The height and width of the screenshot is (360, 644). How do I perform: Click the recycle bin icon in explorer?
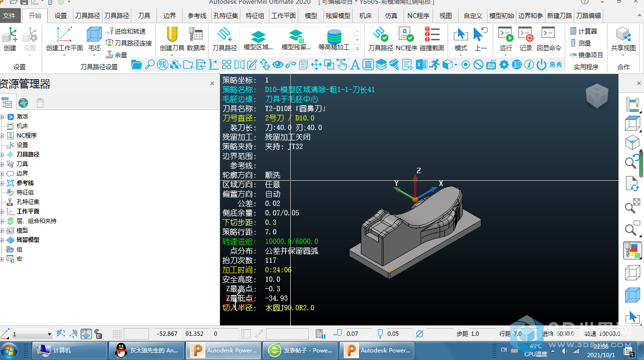(x=40, y=102)
